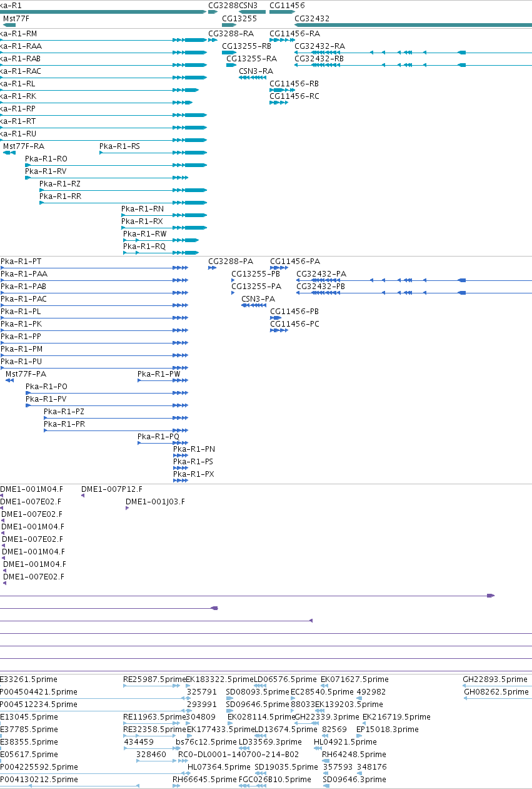Select the Pka-R1-RW transcript label
This screenshot has width=532, height=789.
[145, 234]
